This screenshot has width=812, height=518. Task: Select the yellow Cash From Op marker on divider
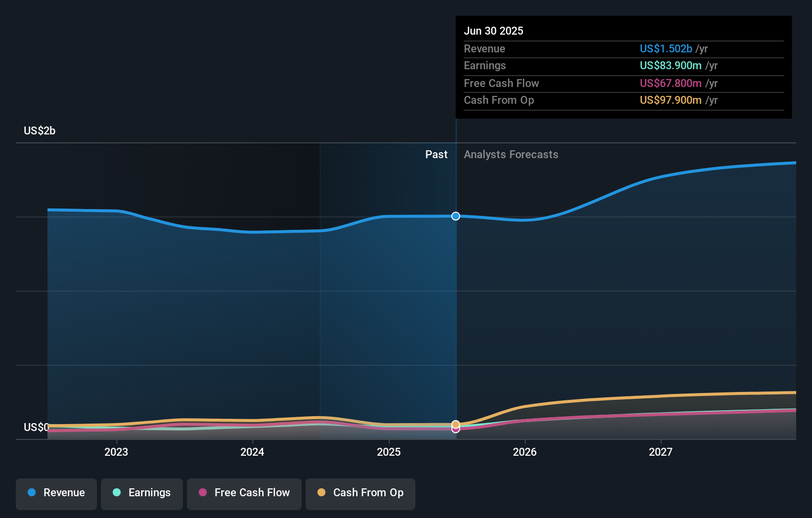[455, 424]
